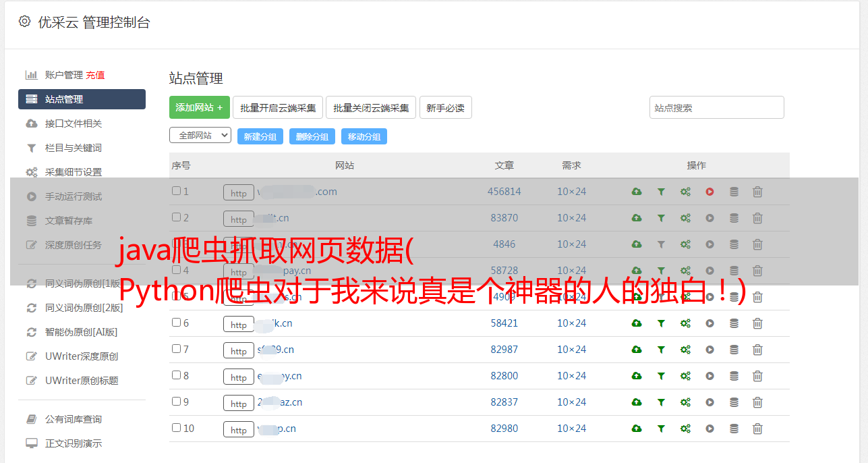Click article count 58421 in row 6

click(x=504, y=323)
